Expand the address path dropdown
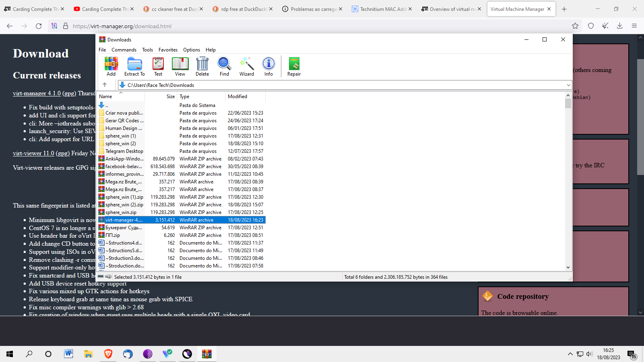The height and width of the screenshot is (362, 644). coord(568,85)
